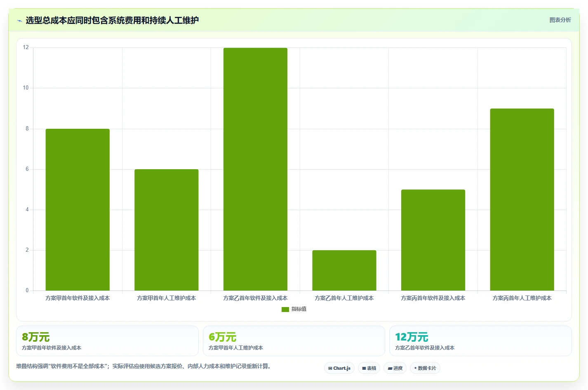Click the 方案乙首年软件及接入成本 bar
The height and width of the screenshot is (390, 588).
pyautogui.click(x=255, y=169)
